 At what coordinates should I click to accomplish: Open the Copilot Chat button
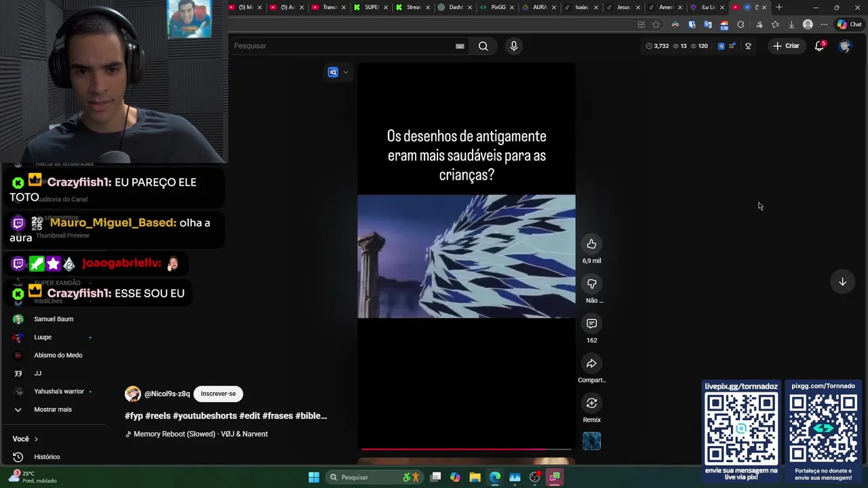pos(849,24)
